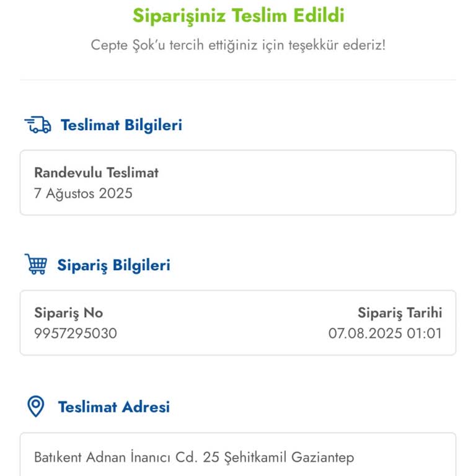Click the divider line below the thank-you text
The width and height of the screenshot is (476, 476).
238,79
